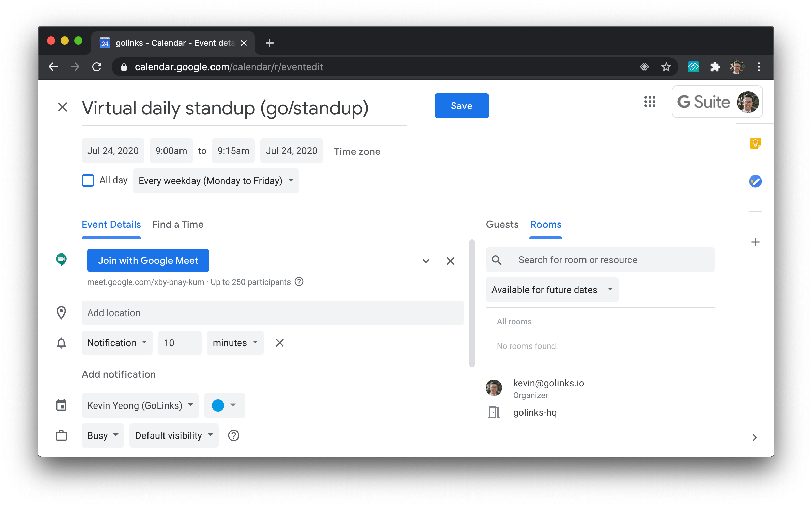812x507 pixels.
Task: Click the Google apps grid icon
Action: coord(650,102)
